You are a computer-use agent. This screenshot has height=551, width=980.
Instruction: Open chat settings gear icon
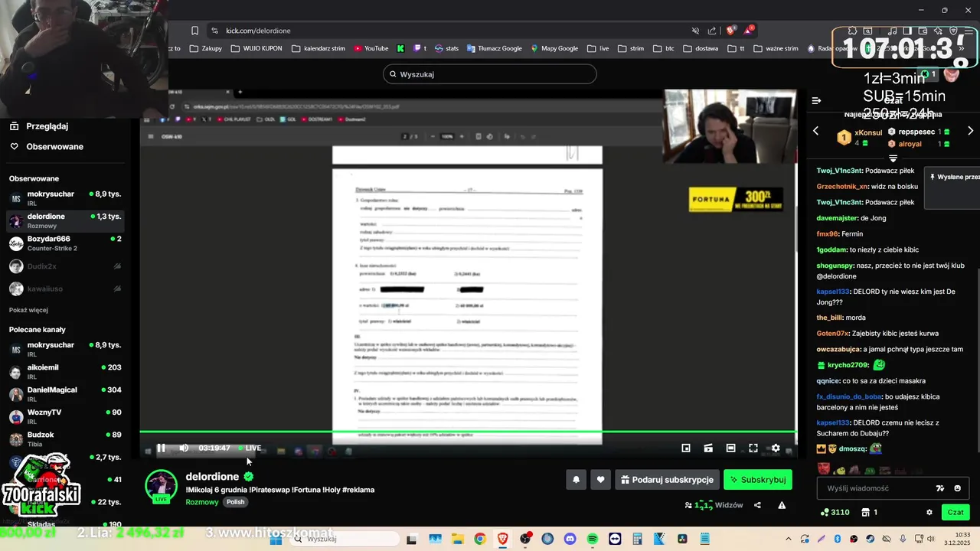[x=929, y=512]
